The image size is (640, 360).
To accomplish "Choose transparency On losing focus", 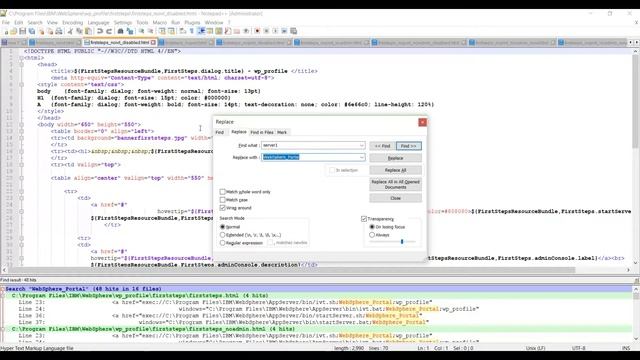I will coord(372,227).
